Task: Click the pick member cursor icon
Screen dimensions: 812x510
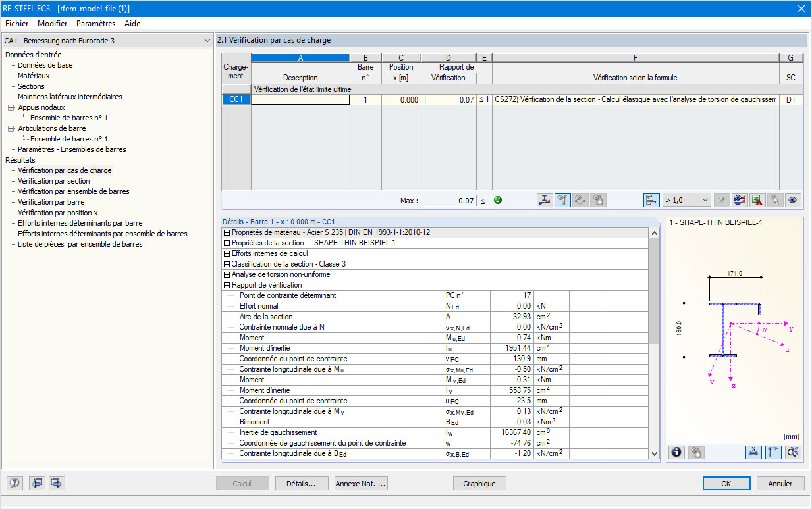Action: (x=775, y=200)
